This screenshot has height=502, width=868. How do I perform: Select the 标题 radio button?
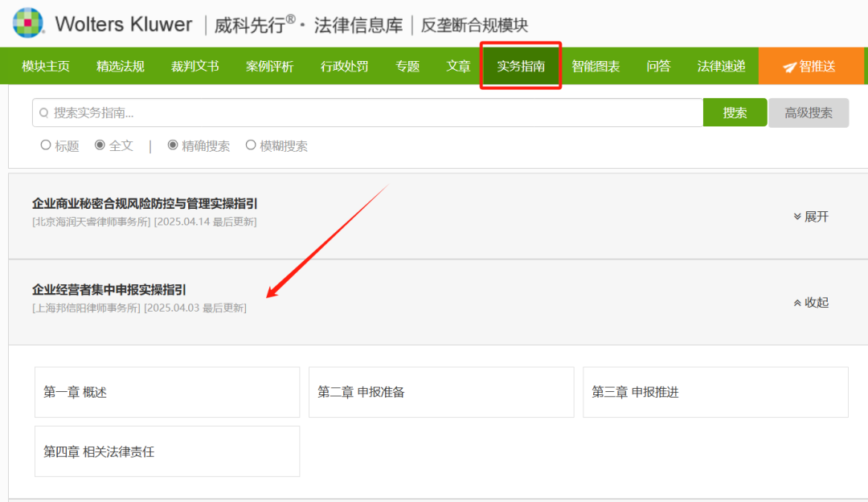46,145
